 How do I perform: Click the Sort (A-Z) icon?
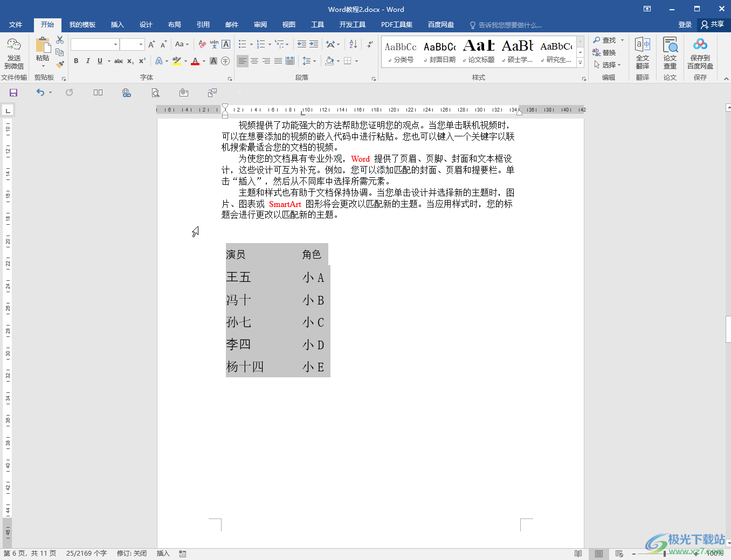(353, 44)
